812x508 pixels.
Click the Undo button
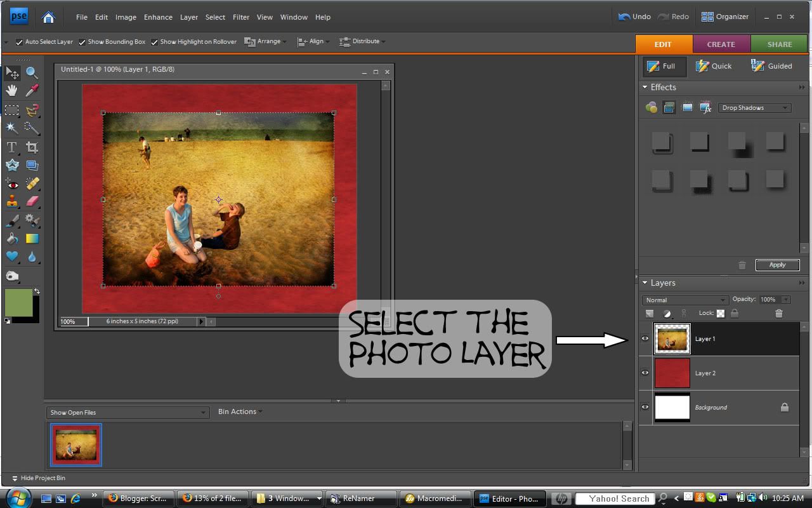click(634, 17)
